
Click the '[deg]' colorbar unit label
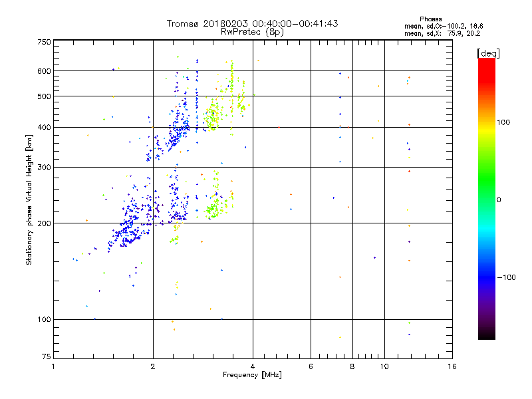pyautogui.click(x=488, y=53)
